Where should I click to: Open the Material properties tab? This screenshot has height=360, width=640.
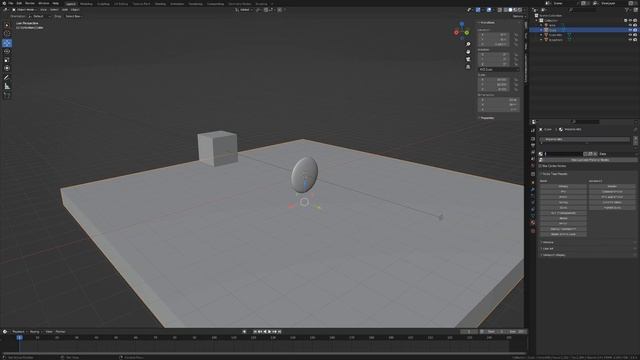click(533, 223)
